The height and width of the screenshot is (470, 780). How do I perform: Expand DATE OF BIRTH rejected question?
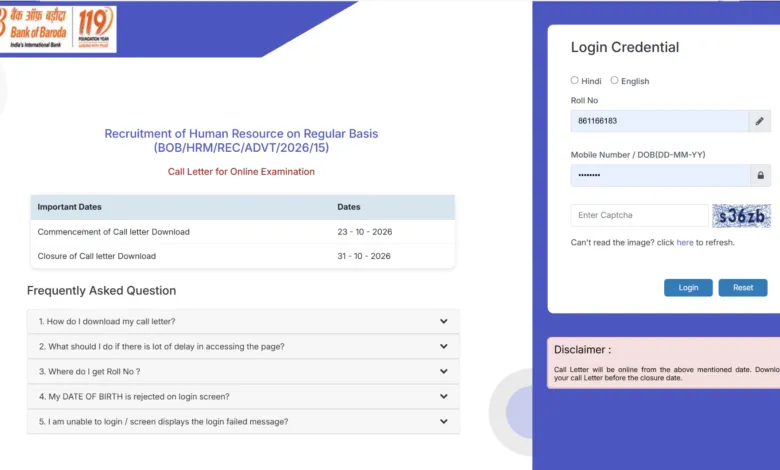[243, 396]
